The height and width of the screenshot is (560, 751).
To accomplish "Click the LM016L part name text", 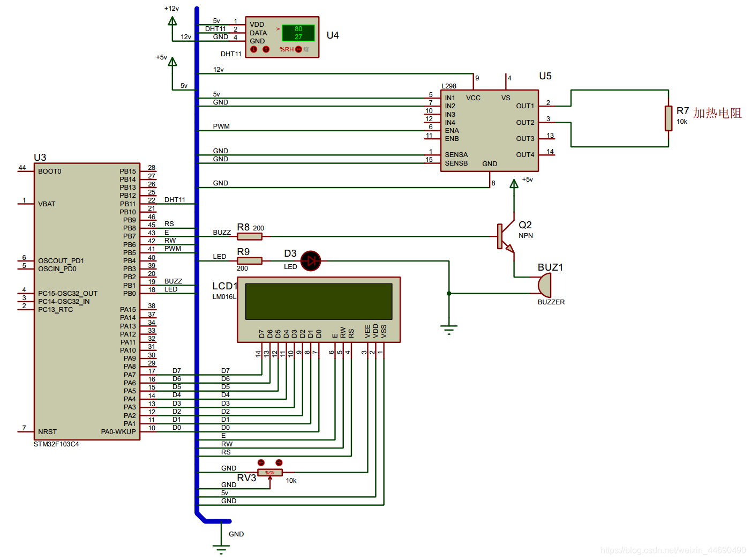I will tap(224, 297).
